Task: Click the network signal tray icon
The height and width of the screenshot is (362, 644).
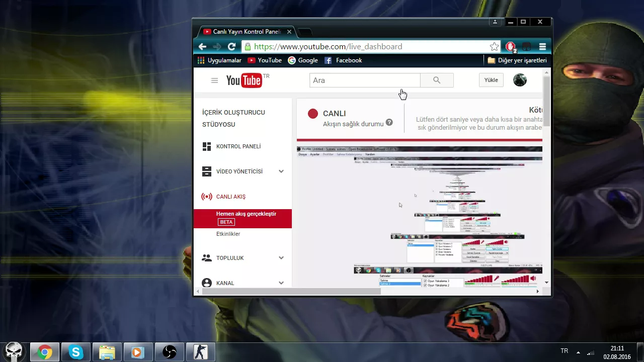Action: tap(591, 352)
